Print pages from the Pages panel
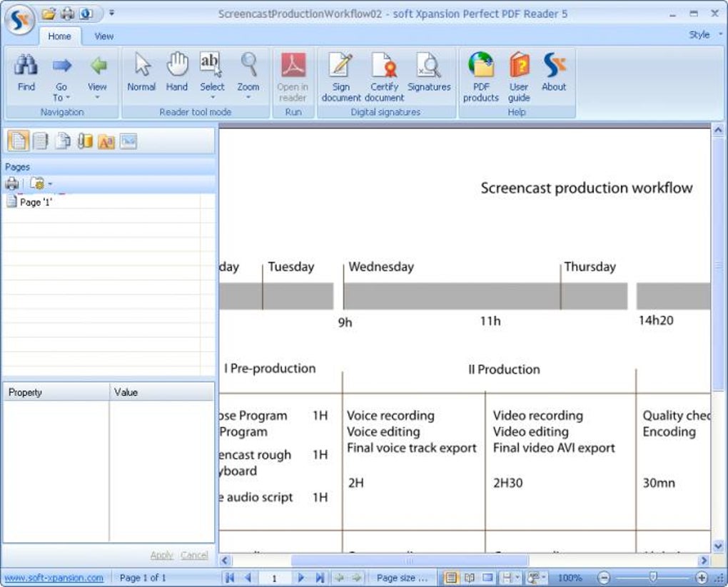 (11, 184)
